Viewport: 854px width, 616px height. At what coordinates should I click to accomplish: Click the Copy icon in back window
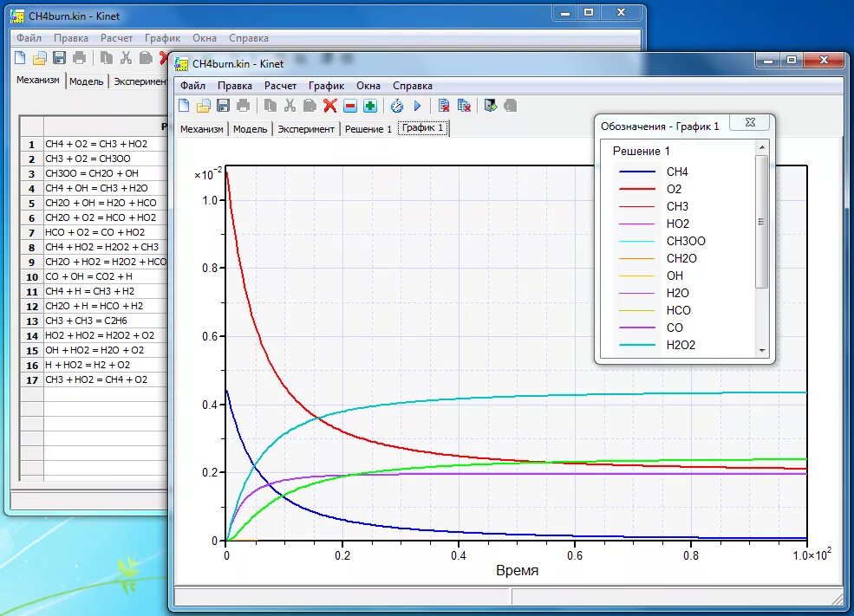coord(107,58)
